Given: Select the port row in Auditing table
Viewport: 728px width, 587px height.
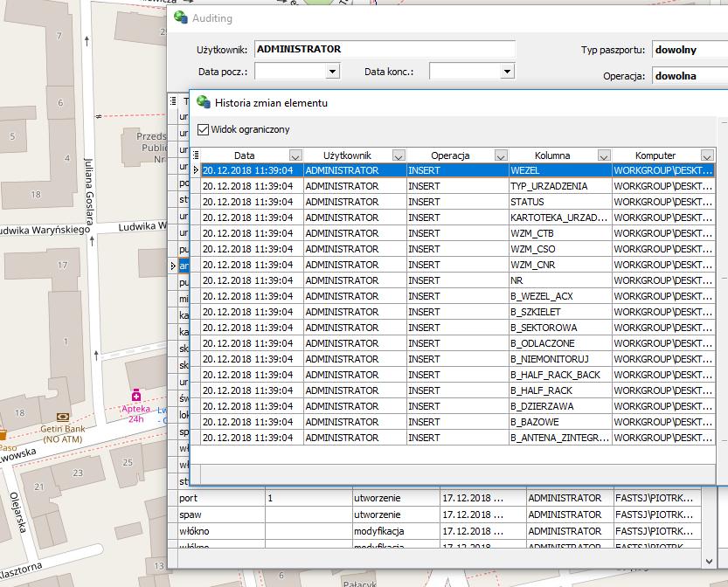Looking at the screenshot, I should [x=439, y=499].
